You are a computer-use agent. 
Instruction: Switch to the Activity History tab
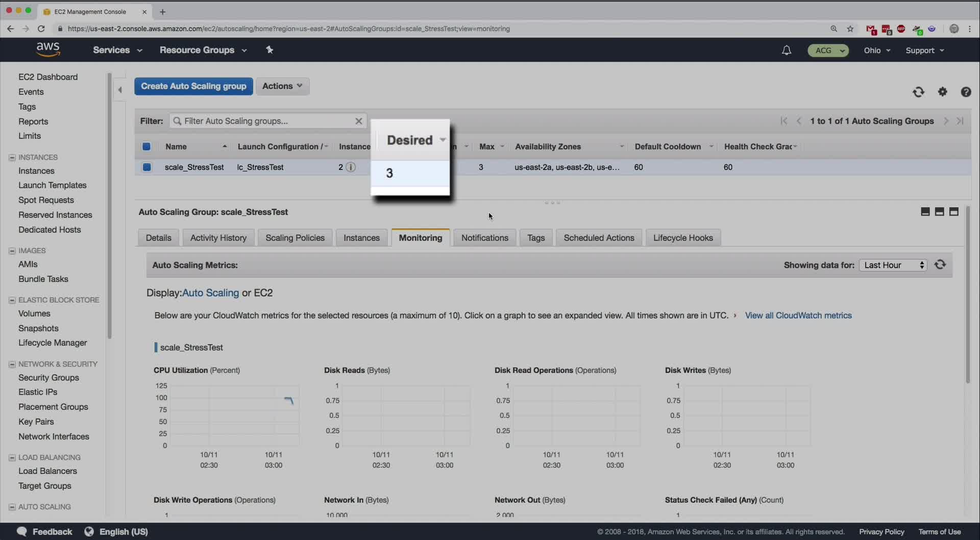[x=218, y=238]
